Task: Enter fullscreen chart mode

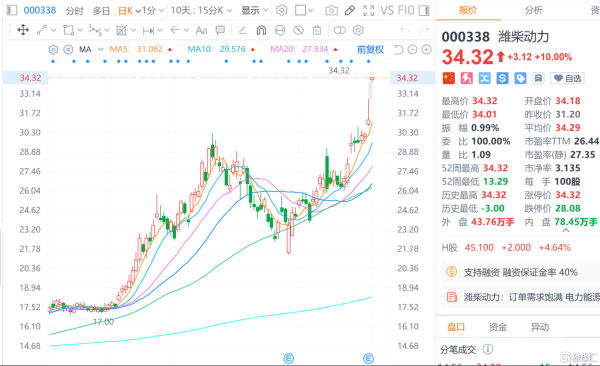Action: pyautogui.click(x=368, y=10)
